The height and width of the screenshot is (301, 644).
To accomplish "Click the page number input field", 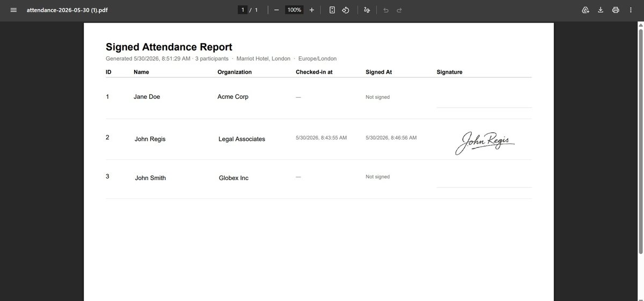I will pyautogui.click(x=243, y=10).
